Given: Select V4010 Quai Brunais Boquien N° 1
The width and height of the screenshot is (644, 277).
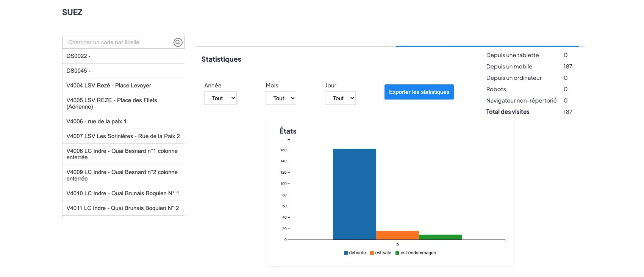Looking at the screenshot, I should click(x=123, y=193).
